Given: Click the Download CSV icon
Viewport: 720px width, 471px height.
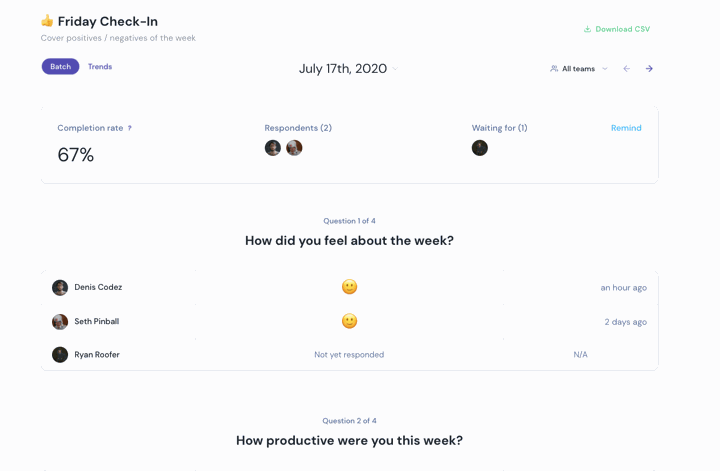Looking at the screenshot, I should click(587, 29).
